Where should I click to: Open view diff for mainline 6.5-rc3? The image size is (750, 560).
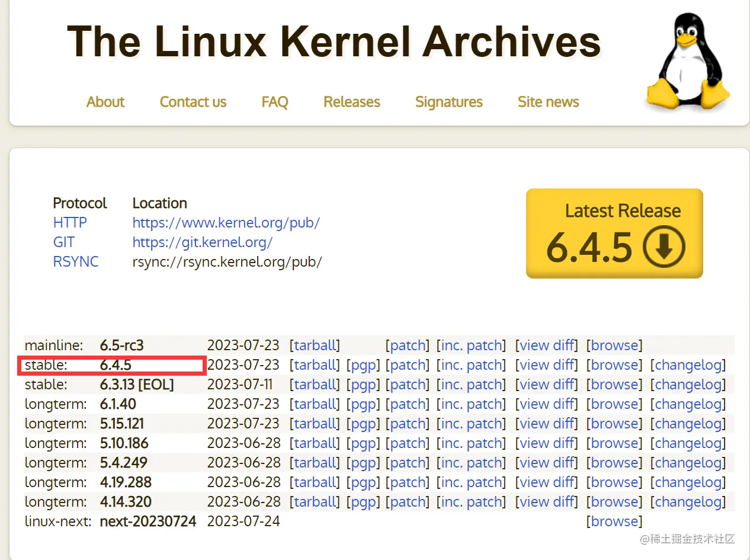pyautogui.click(x=547, y=345)
